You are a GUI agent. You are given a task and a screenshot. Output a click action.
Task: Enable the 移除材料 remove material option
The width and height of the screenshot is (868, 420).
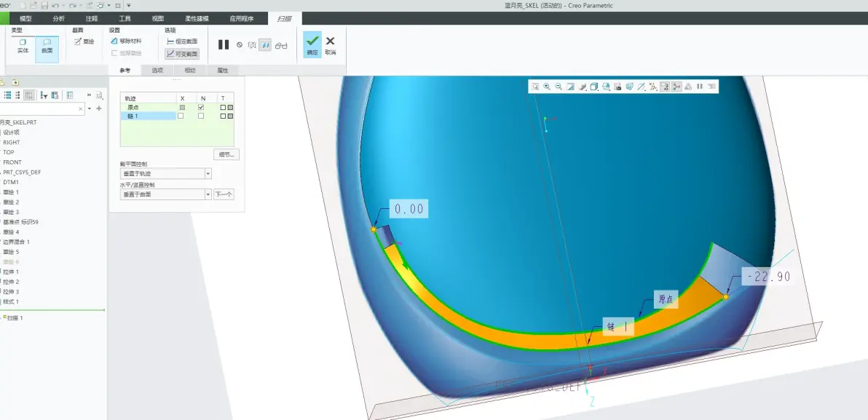[x=126, y=41]
